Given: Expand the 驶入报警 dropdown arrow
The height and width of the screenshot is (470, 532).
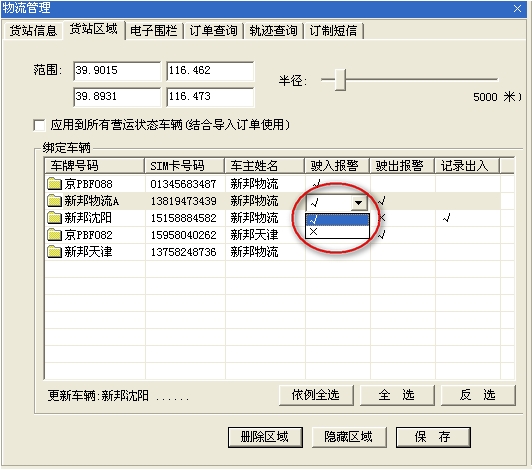Looking at the screenshot, I should pyautogui.click(x=358, y=203).
